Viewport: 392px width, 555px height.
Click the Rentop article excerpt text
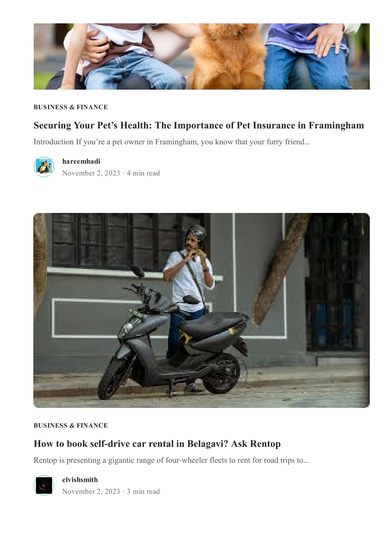pyautogui.click(x=171, y=460)
